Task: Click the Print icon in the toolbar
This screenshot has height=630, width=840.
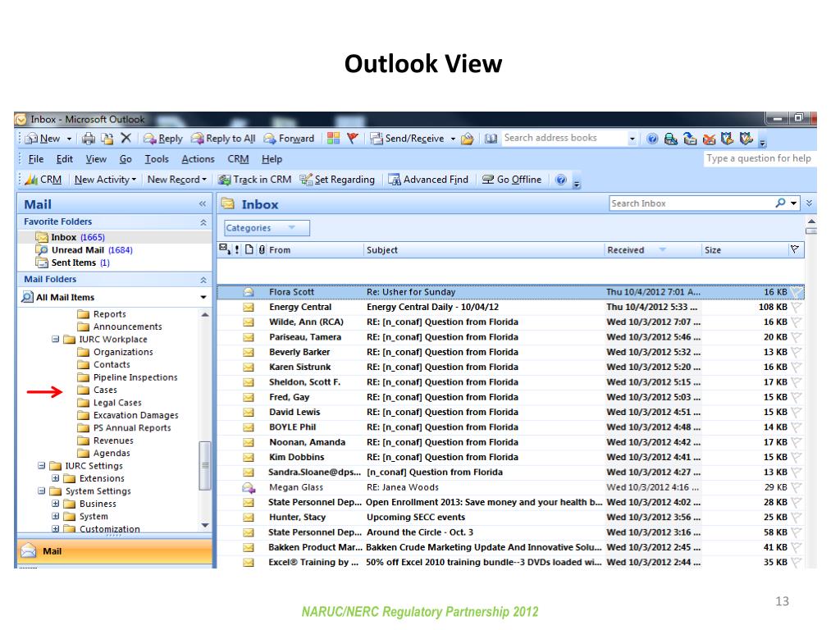Action: [89, 138]
